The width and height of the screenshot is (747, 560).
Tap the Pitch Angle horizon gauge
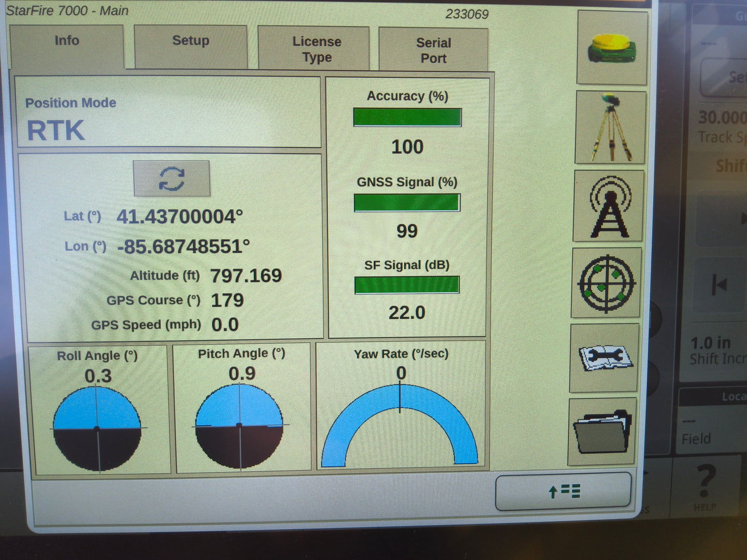[239, 426]
